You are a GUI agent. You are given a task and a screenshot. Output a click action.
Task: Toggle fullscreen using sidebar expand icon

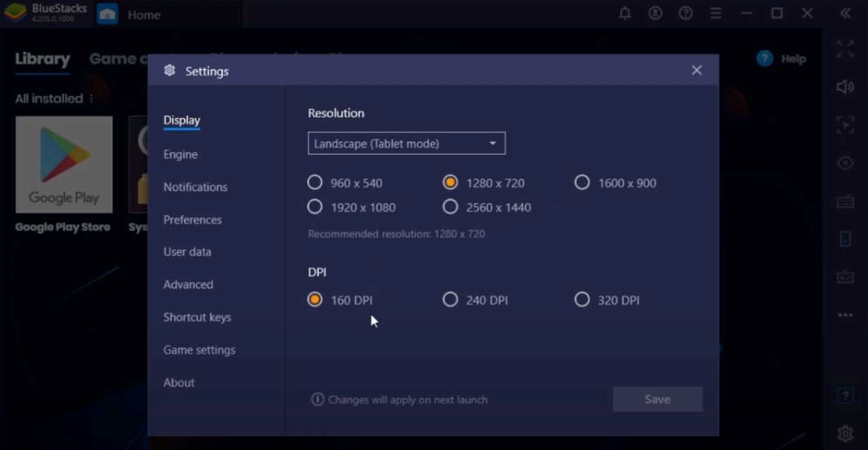(845, 49)
